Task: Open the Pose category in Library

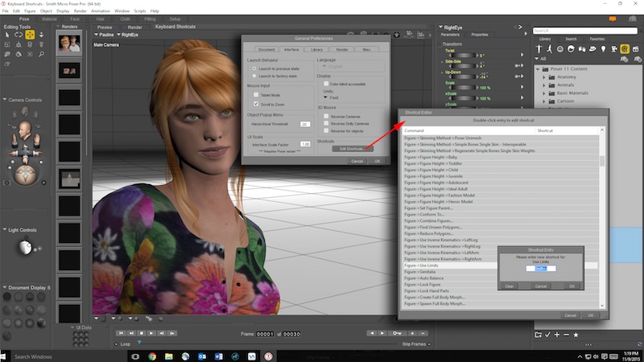Action: 550,49
